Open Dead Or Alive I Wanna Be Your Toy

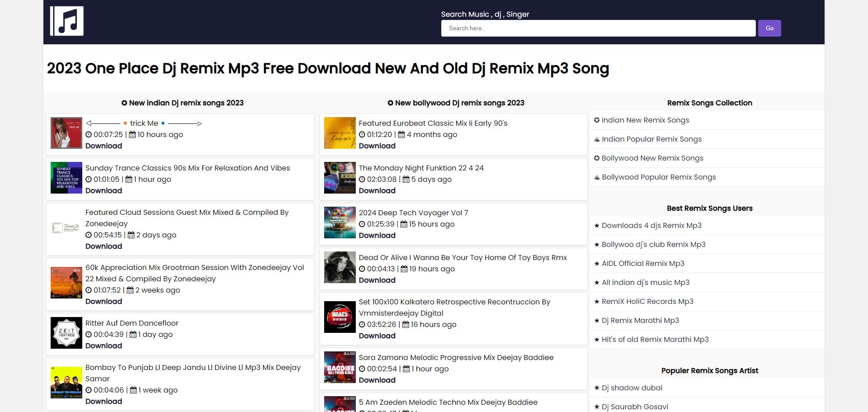(x=462, y=257)
